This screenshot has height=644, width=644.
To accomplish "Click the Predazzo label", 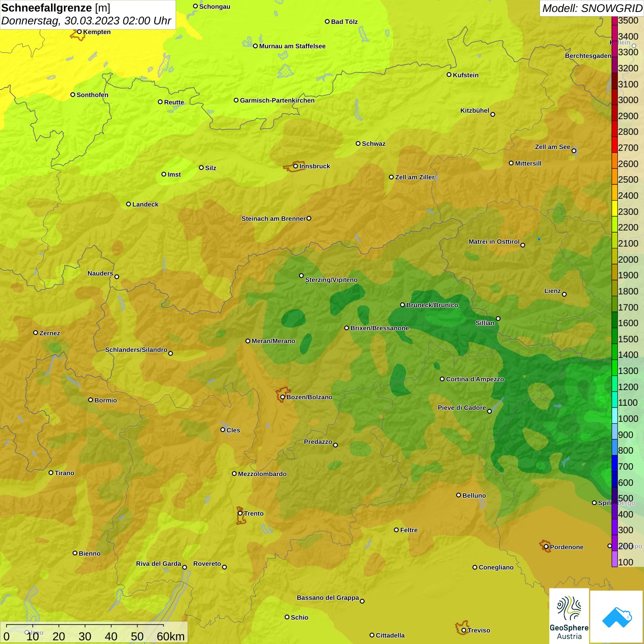I will pos(318,442).
